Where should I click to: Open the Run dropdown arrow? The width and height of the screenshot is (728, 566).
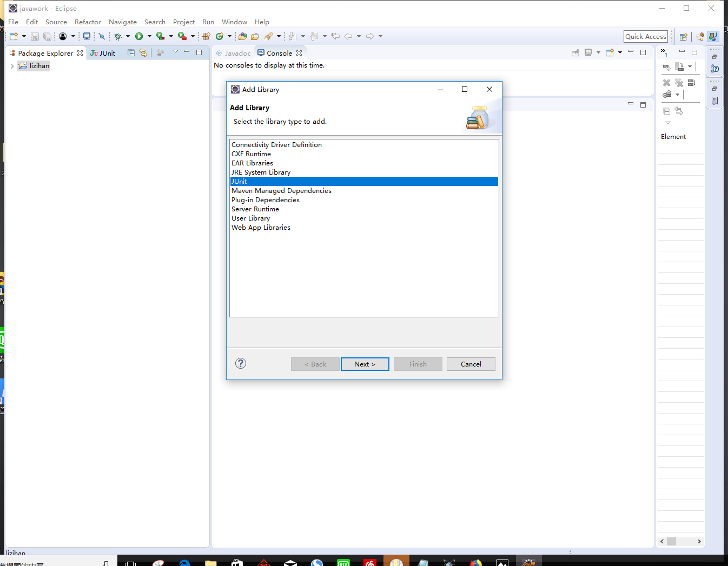(149, 36)
